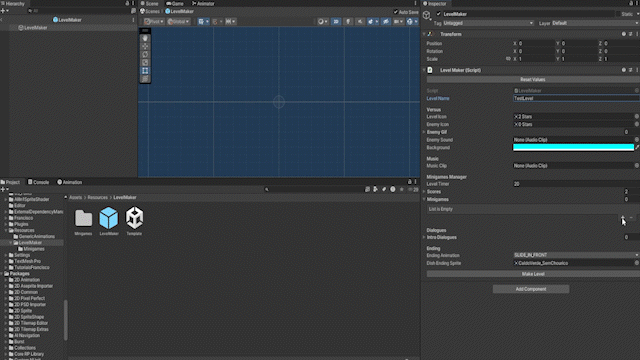This screenshot has width=640, height=360.
Task: Open the Transform component help icon
Action: coord(624,34)
